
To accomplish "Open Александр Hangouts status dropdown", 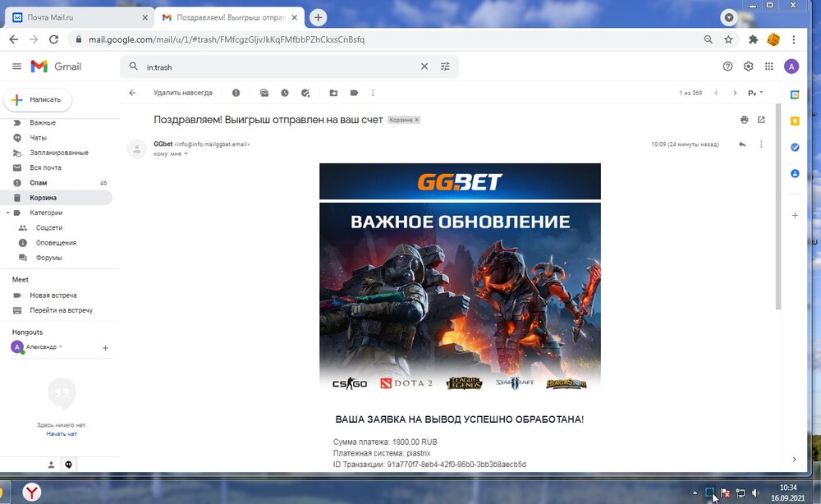I will (x=61, y=346).
